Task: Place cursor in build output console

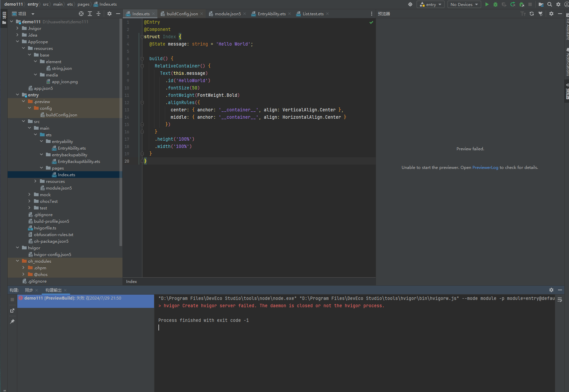Action: tap(354, 342)
